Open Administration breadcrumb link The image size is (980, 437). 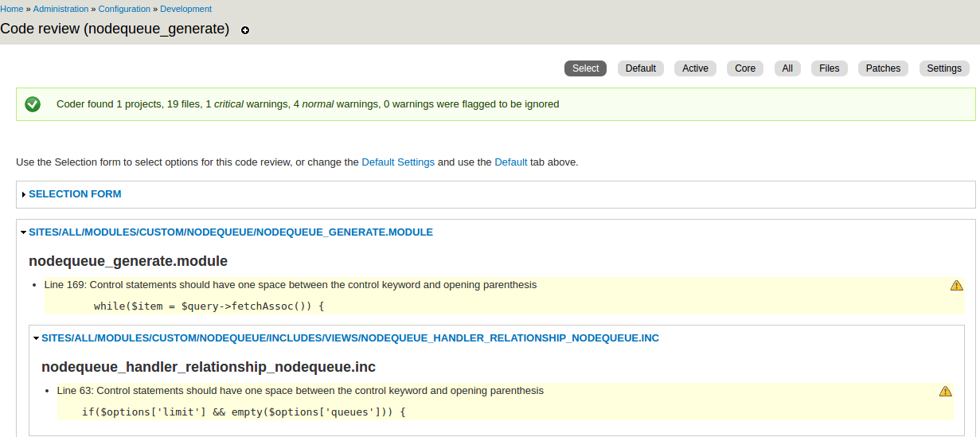click(61, 9)
